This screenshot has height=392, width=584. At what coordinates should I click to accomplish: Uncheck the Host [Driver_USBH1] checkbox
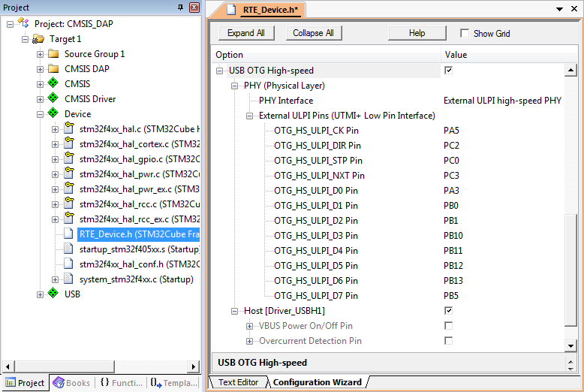(x=449, y=310)
